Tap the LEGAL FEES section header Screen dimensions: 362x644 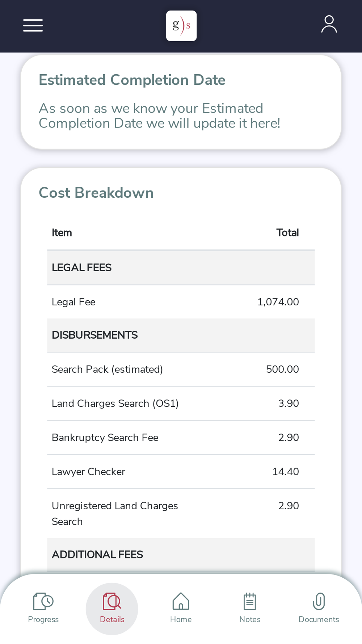181,268
